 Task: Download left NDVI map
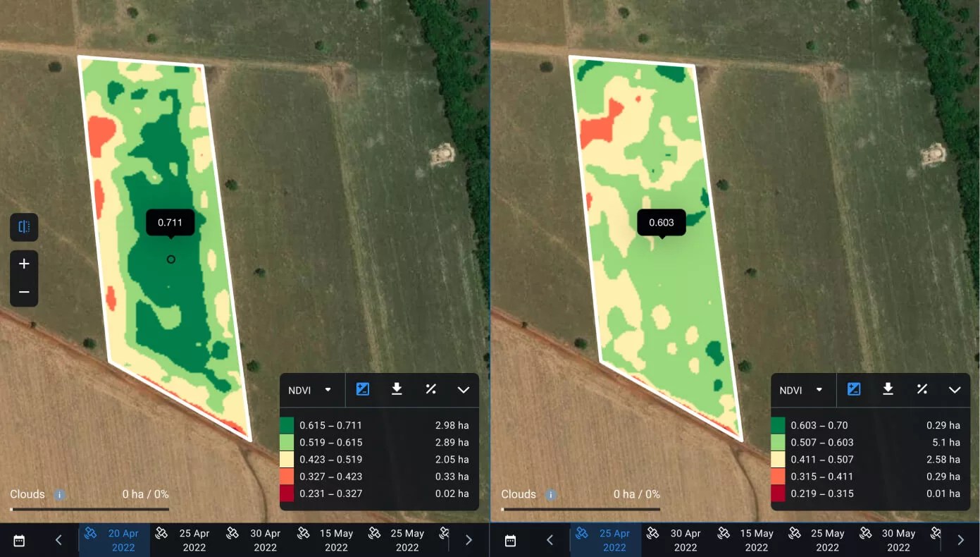coord(397,389)
